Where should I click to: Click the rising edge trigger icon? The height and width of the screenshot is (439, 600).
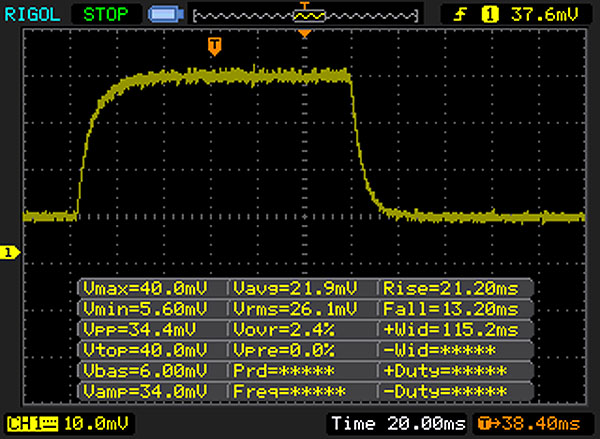click(460, 15)
